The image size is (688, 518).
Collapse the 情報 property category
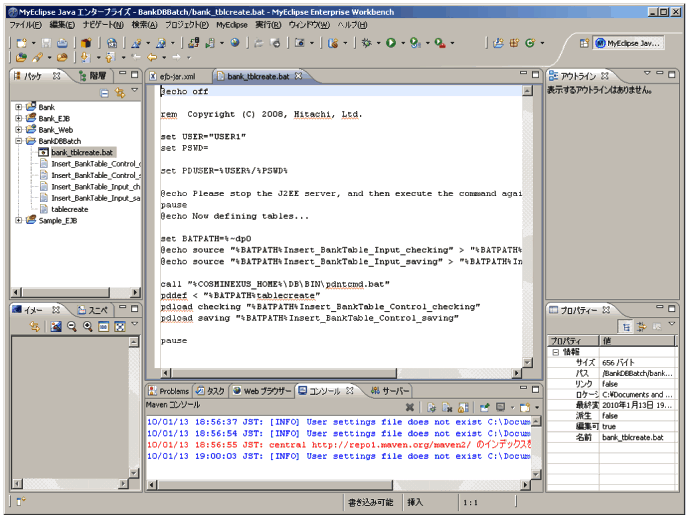tap(555, 352)
